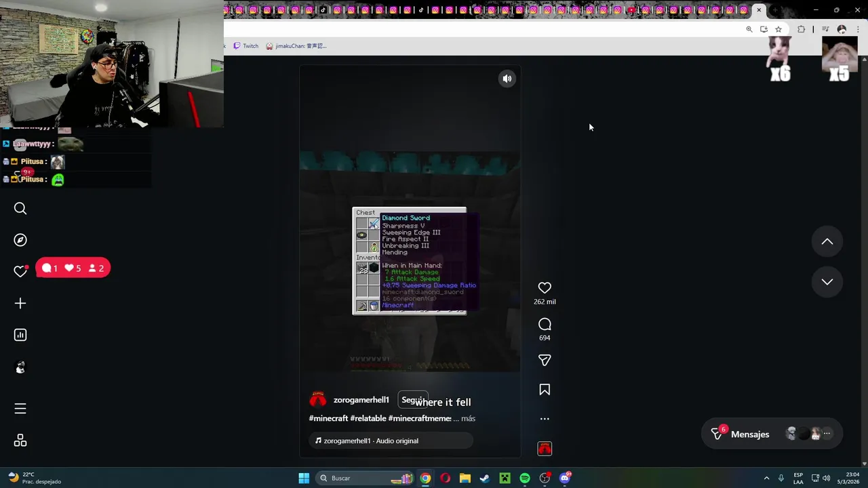Open Discord from taskbar

tap(565, 478)
